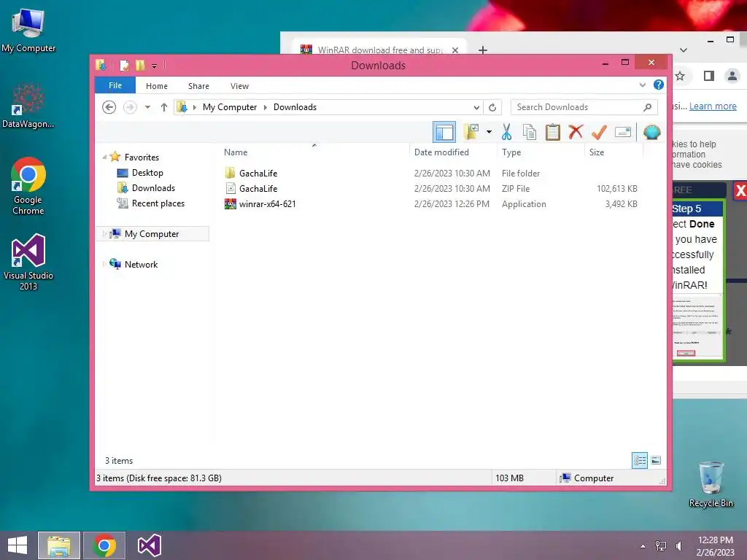Click the blue Help question mark icon
The image size is (747, 560).
coord(659,85)
